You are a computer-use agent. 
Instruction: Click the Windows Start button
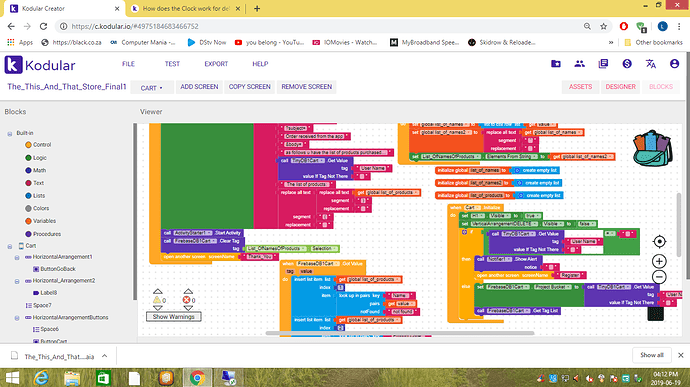[x=12, y=378]
